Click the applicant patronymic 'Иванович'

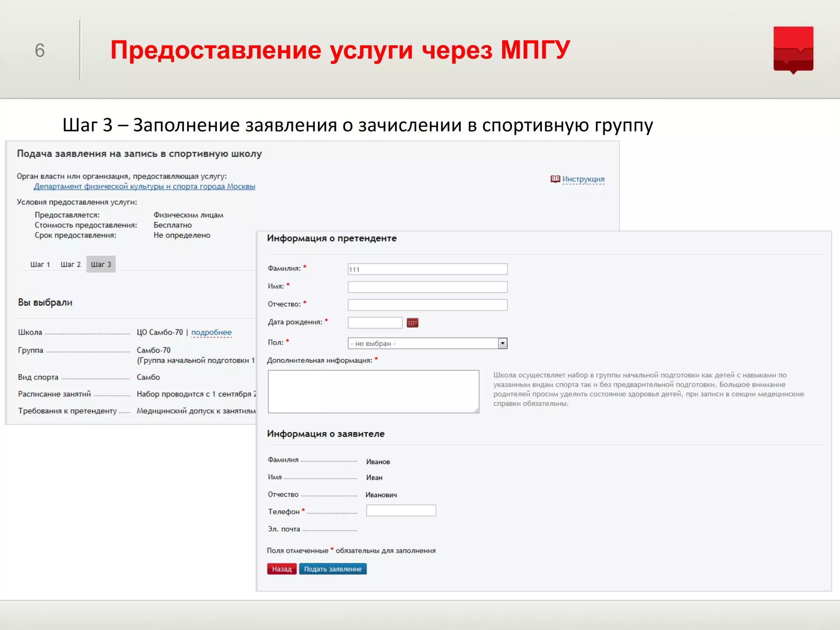pyautogui.click(x=381, y=495)
